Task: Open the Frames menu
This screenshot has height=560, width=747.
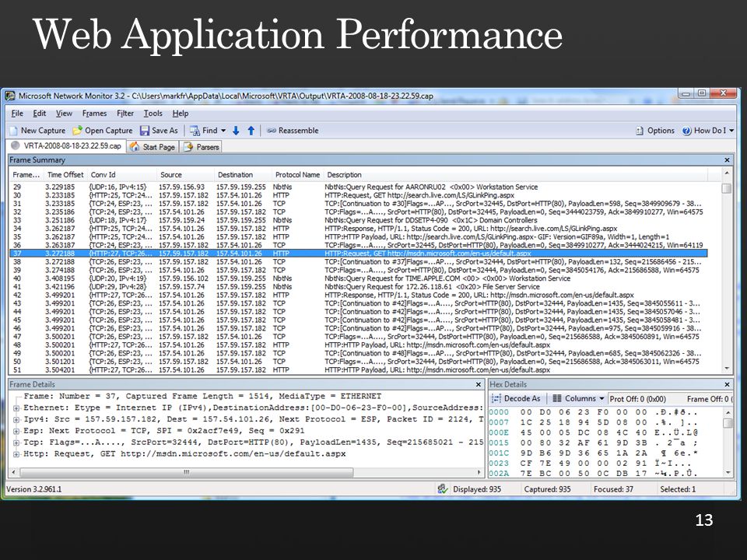Action: point(94,114)
